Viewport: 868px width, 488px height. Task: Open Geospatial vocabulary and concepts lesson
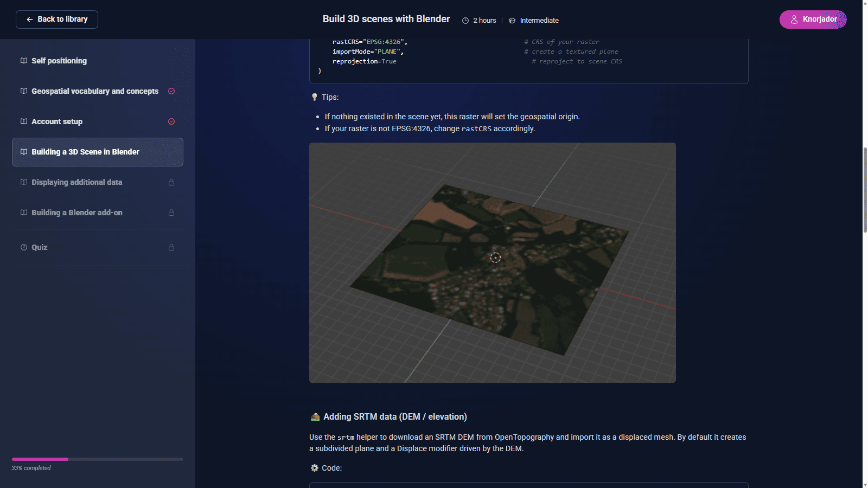[x=95, y=91]
